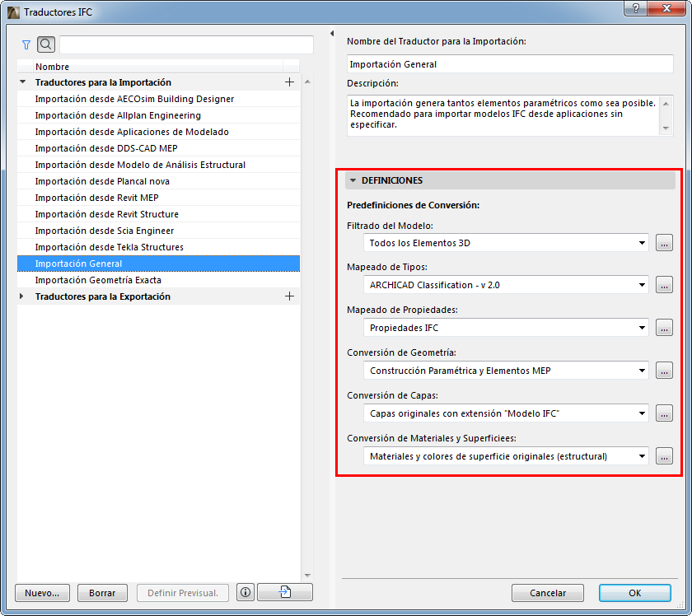Collapse the DEFINICIONES section
The width and height of the screenshot is (692, 616).
353,180
